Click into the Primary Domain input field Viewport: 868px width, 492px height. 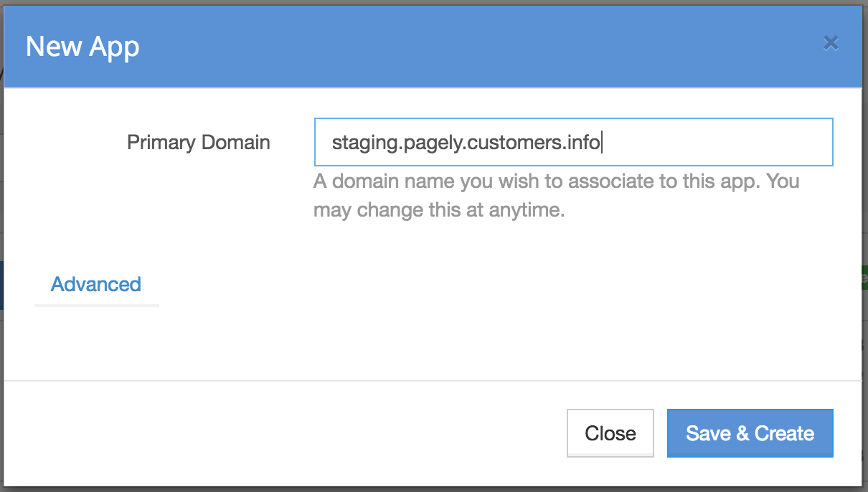(x=573, y=142)
